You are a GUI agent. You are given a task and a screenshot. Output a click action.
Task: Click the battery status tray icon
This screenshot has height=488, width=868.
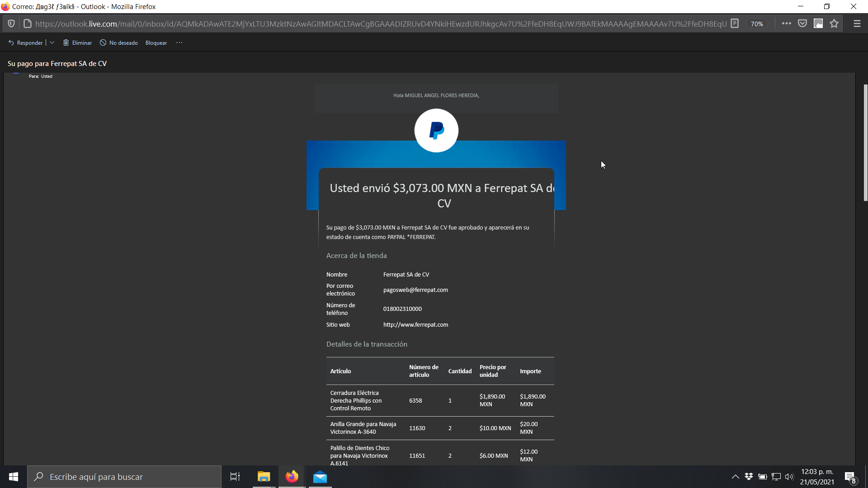pos(763,477)
